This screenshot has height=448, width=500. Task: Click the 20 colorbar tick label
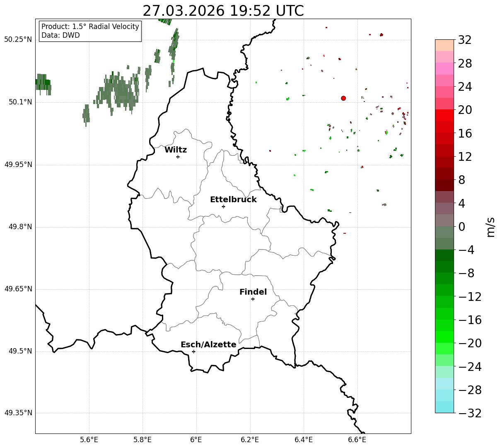click(x=464, y=110)
